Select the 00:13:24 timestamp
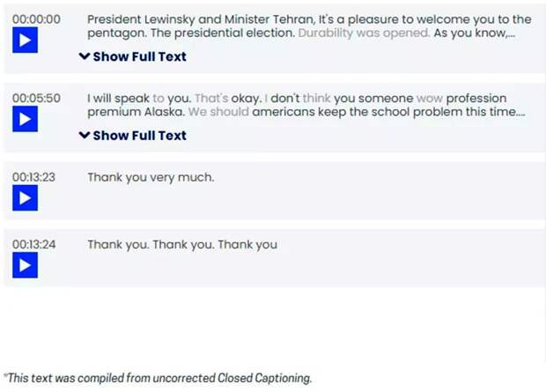 point(34,244)
